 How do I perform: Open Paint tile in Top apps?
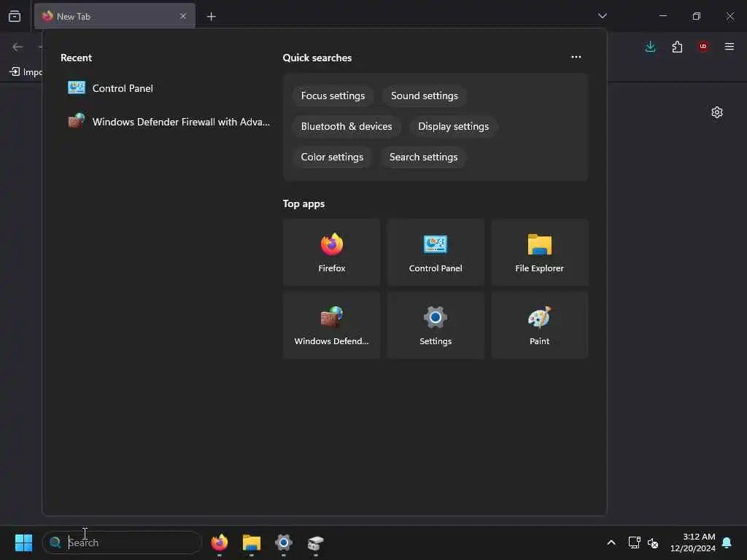point(539,325)
